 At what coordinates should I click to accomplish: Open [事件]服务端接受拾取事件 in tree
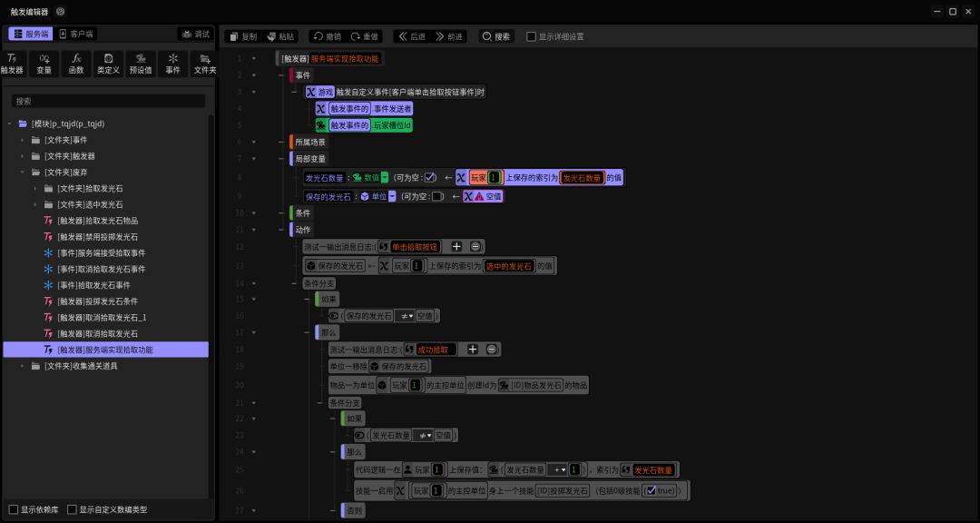[x=102, y=252]
